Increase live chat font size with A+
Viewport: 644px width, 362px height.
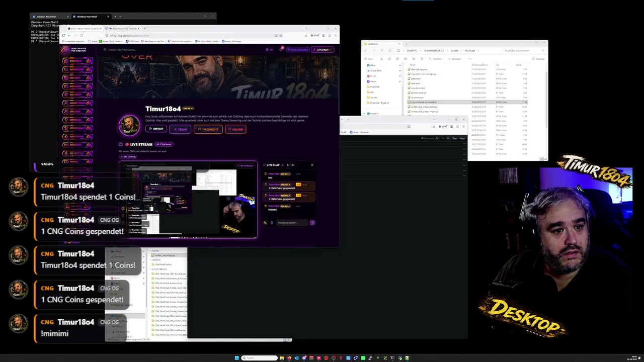(293, 165)
